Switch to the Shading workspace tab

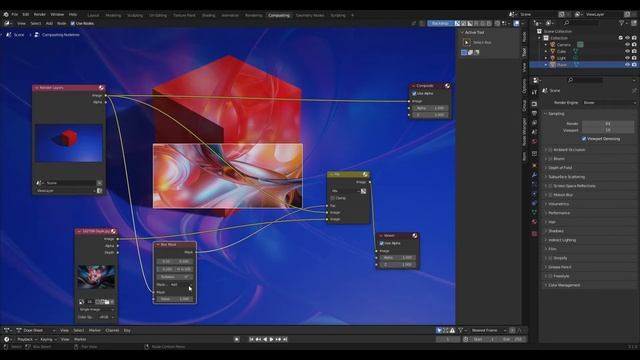(x=209, y=15)
